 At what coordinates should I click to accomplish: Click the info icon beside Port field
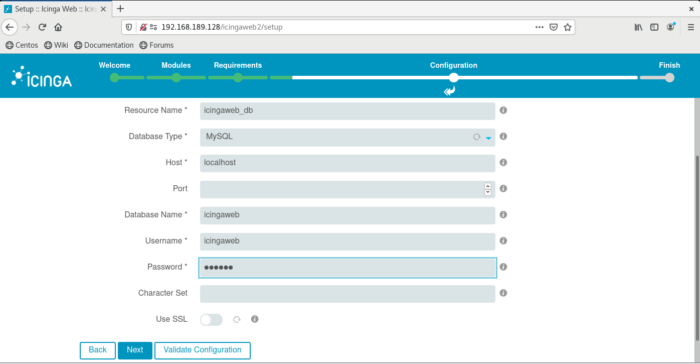pos(503,188)
